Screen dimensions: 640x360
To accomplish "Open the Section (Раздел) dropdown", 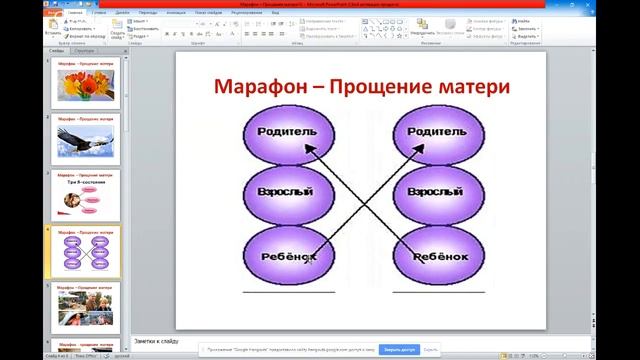I will tap(138, 36).
